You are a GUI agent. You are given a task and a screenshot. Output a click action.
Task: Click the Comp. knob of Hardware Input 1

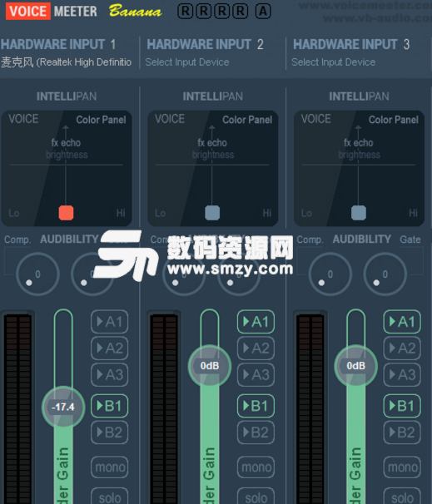[37, 274]
